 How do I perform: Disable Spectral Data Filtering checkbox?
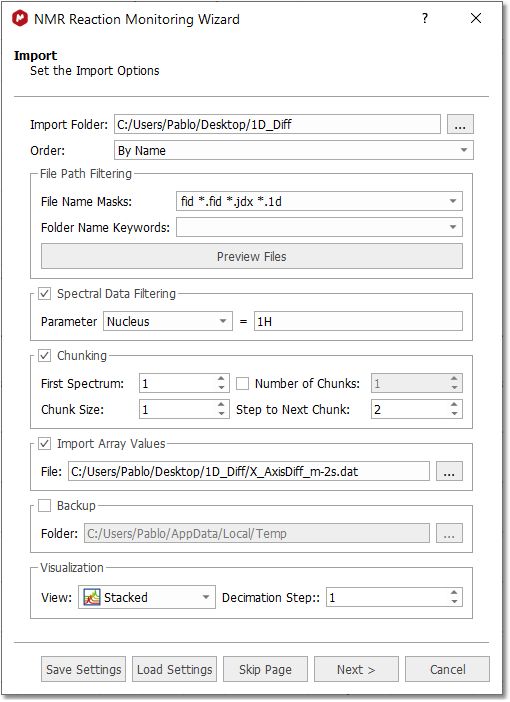pyautogui.click(x=44, y=294)
